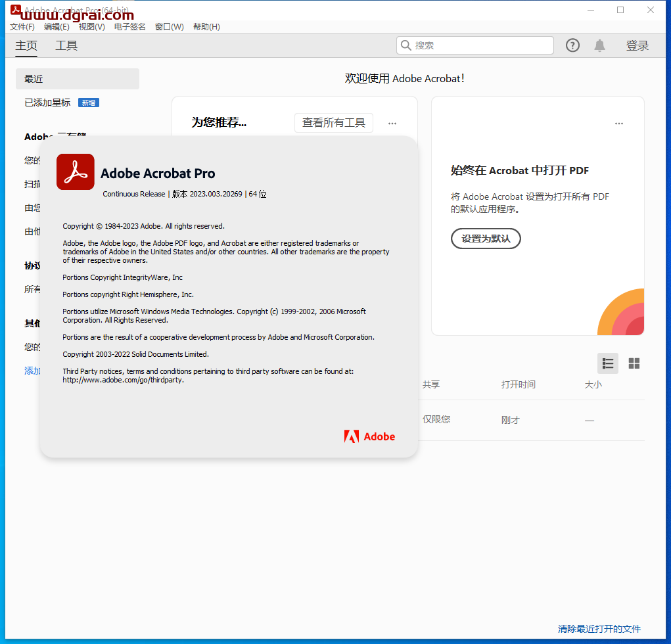Select 已添加星标 in the sidebar
The height and width of the screenshot is (644, 671).
[x=47, y=103]
